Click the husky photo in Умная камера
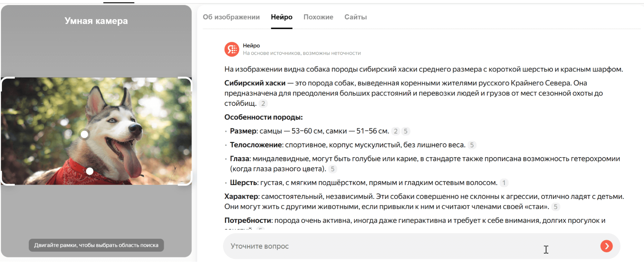 point(96,131)
